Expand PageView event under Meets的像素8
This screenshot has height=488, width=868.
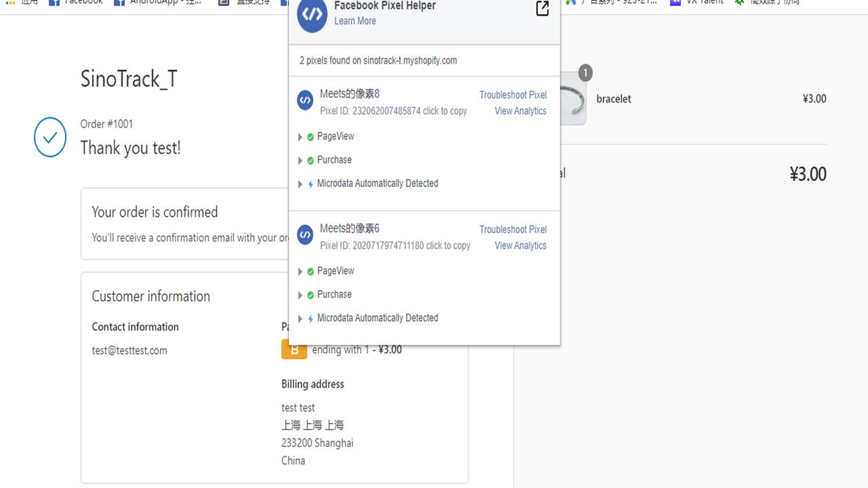[300, 137]
